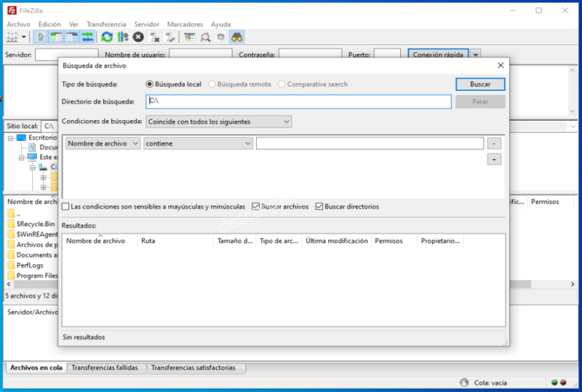Open the Nombre de archivo condition dropdown

103,144
